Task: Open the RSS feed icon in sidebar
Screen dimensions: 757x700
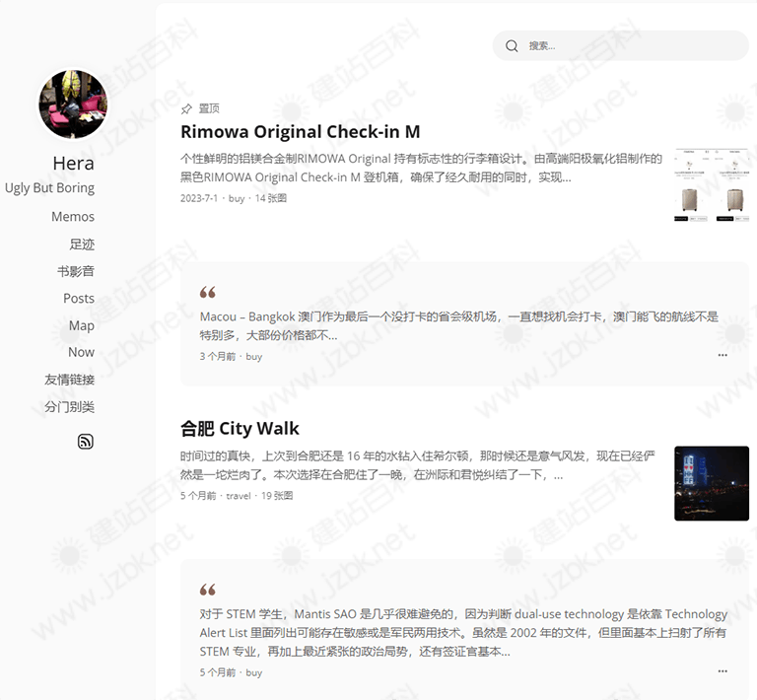Action: click(86, 442)
